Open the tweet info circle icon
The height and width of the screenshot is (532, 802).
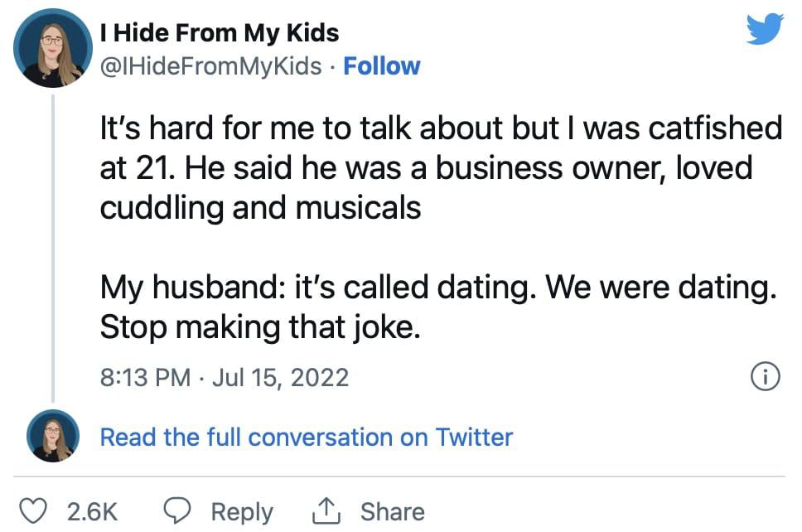point(766,377)
